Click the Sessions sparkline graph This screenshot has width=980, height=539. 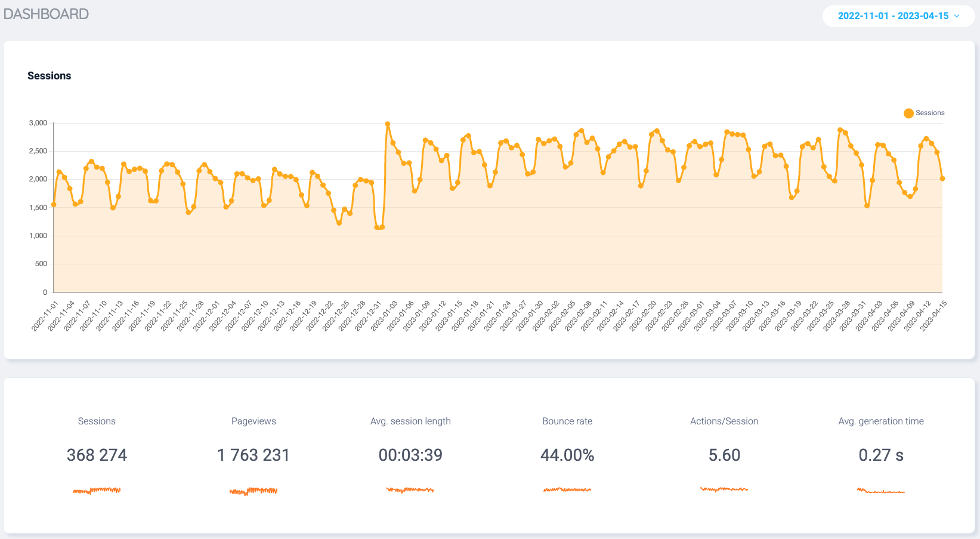click(x=97, y=490)
